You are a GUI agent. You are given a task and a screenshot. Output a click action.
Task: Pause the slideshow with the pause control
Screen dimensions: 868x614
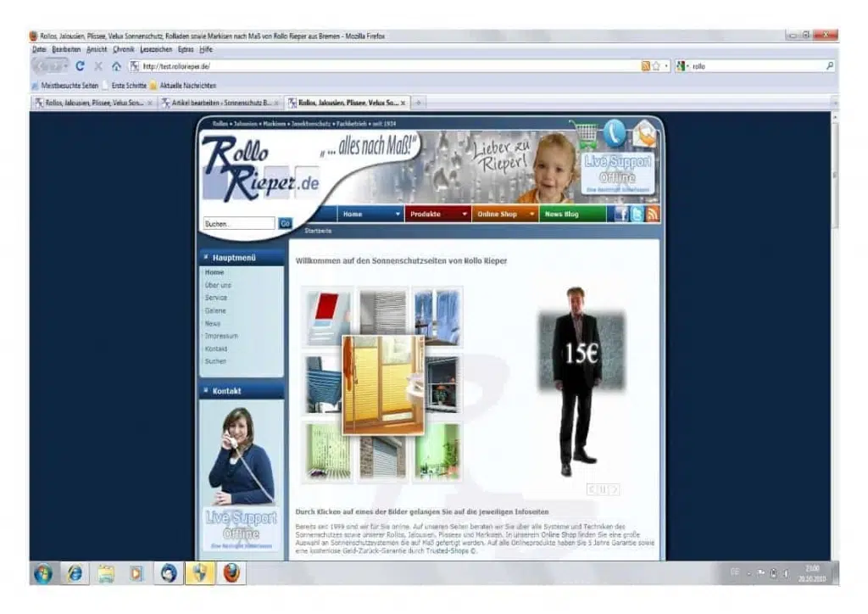pos(603,489)
